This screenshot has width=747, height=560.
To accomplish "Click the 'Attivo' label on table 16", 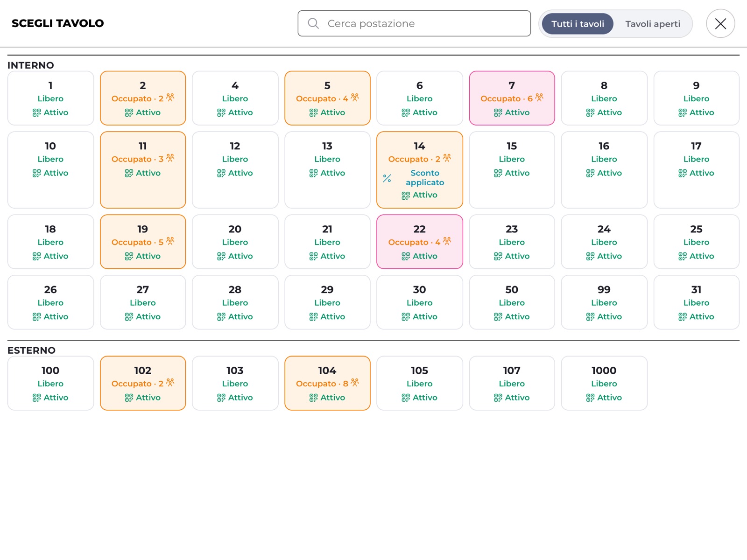I will point(610,173).
